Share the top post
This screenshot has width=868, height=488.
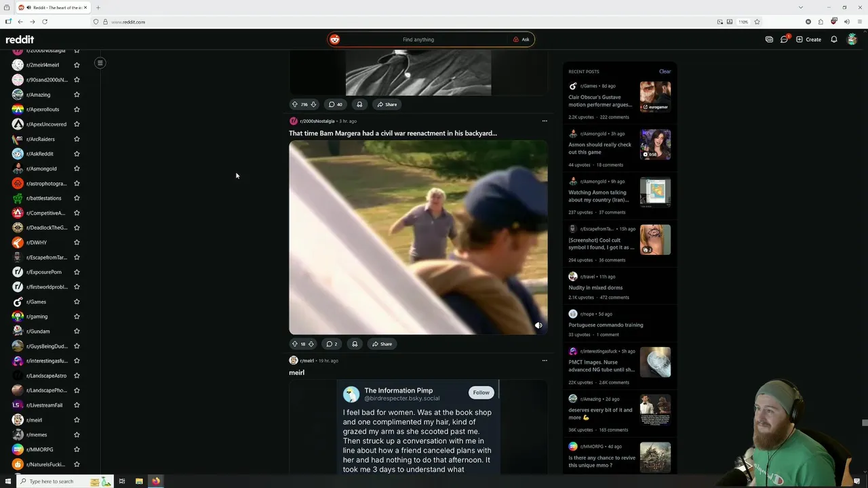tap(387, 104)
